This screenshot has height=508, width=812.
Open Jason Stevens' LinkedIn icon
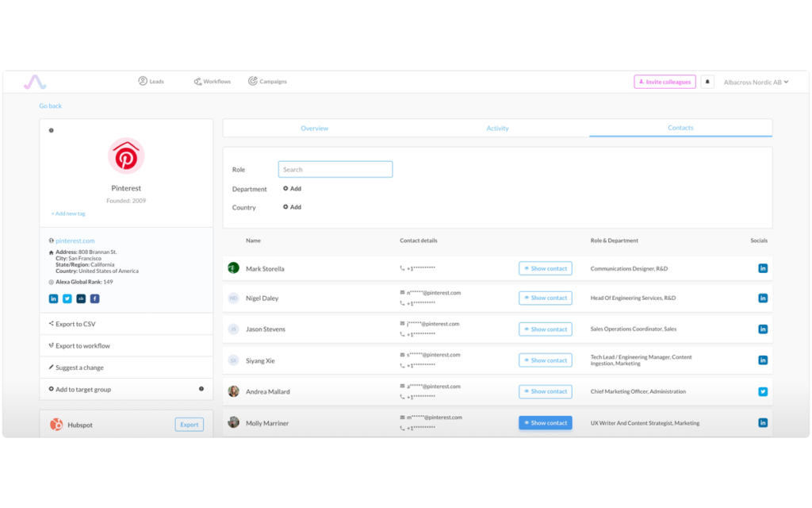tap(763, 329)
